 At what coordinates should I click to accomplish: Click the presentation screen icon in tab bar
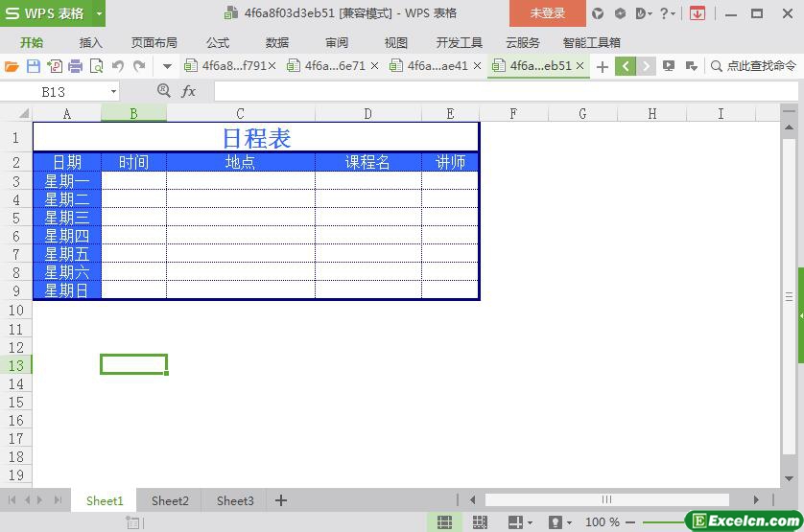click(x=668, y=65)
